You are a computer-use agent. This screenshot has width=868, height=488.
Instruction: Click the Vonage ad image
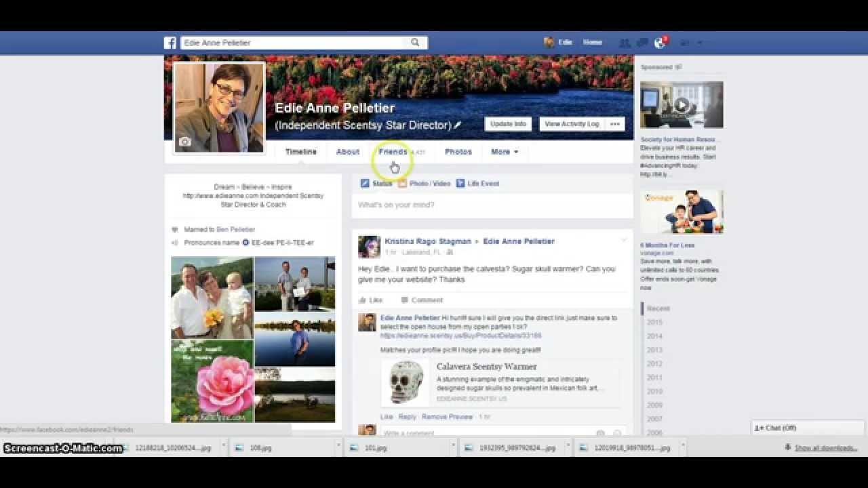[x=682, y=211]
